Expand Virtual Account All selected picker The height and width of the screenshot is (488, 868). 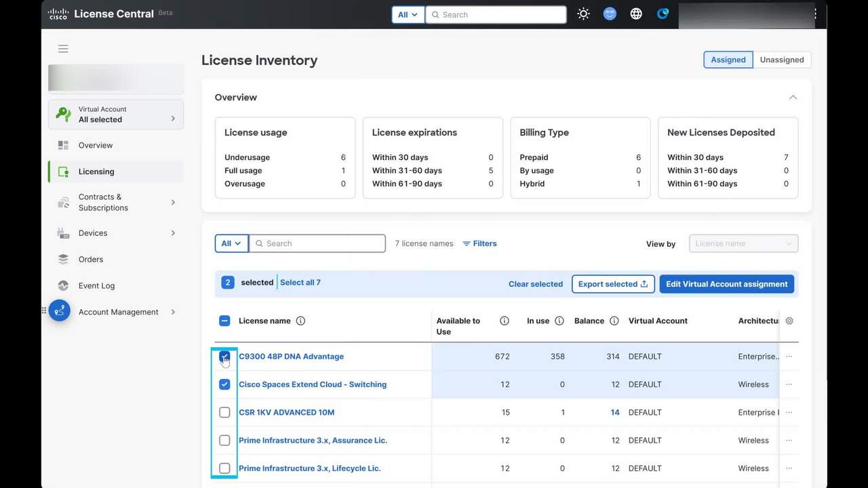pyautogui.click(x=116, y=115)
